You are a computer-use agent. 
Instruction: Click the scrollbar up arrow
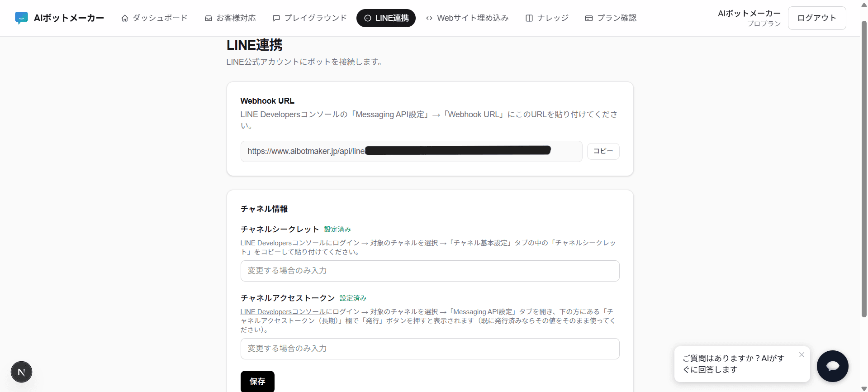click(864, 4)
